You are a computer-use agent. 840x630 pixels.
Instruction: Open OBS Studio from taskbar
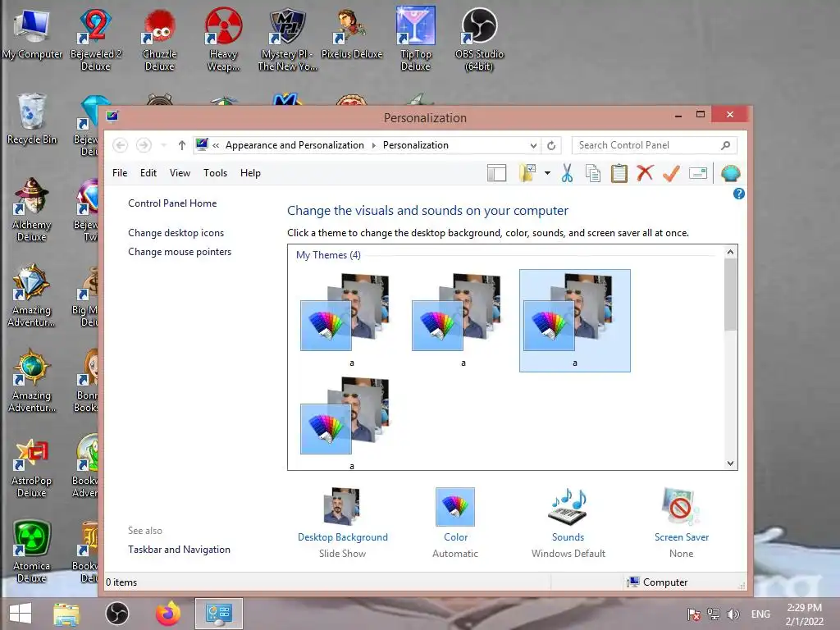coord(116,614)
